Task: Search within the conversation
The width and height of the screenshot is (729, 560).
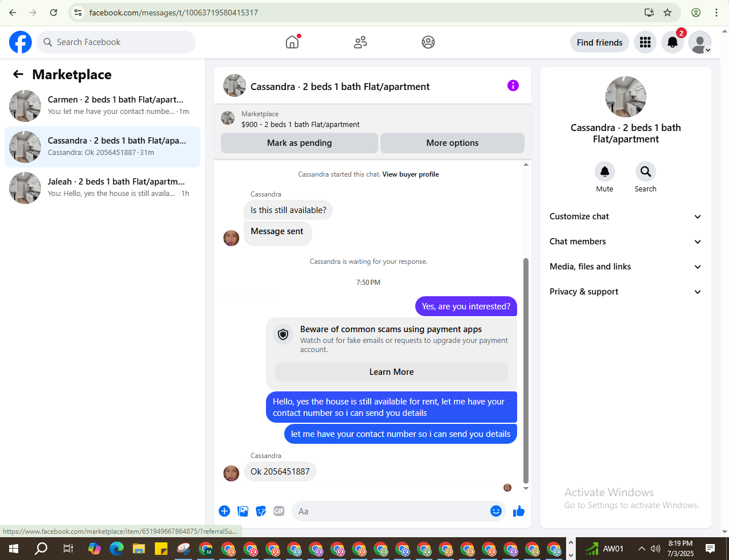Action: point(646,171)
